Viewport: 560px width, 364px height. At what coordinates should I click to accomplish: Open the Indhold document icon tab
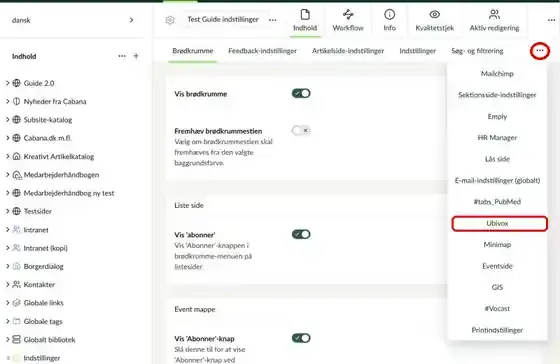305,20
